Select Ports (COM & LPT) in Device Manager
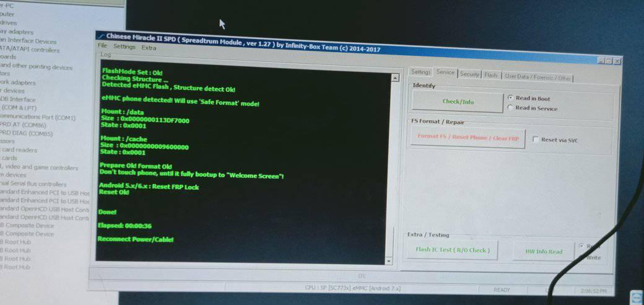644x305 pixels. (18, 108)
